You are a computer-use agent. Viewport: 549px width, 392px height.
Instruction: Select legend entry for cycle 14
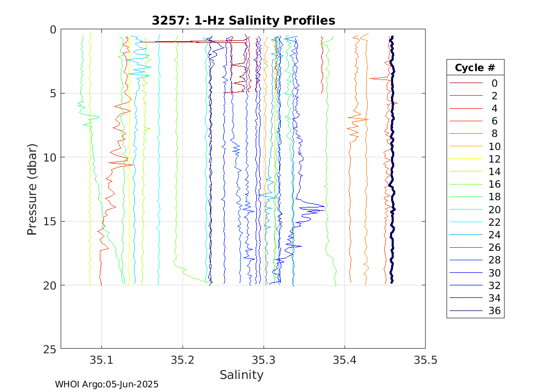click(475, 171)
